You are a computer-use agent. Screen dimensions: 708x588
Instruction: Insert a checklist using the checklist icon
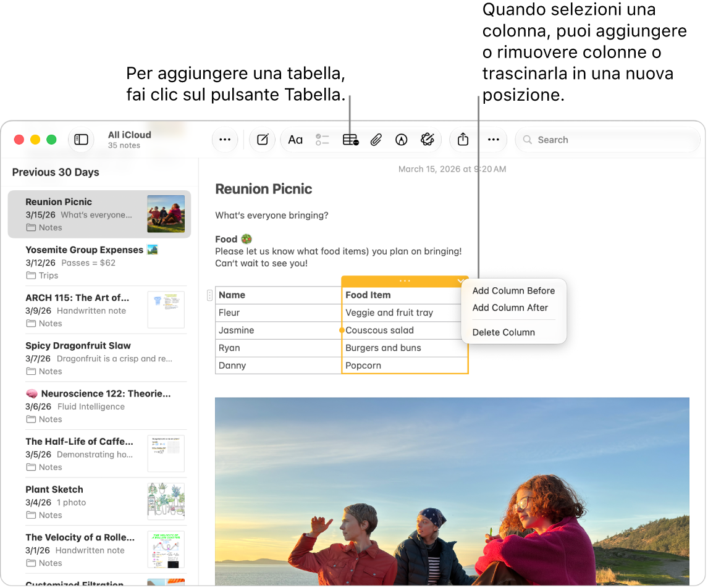pyautogui.click(x=322, y=140)
